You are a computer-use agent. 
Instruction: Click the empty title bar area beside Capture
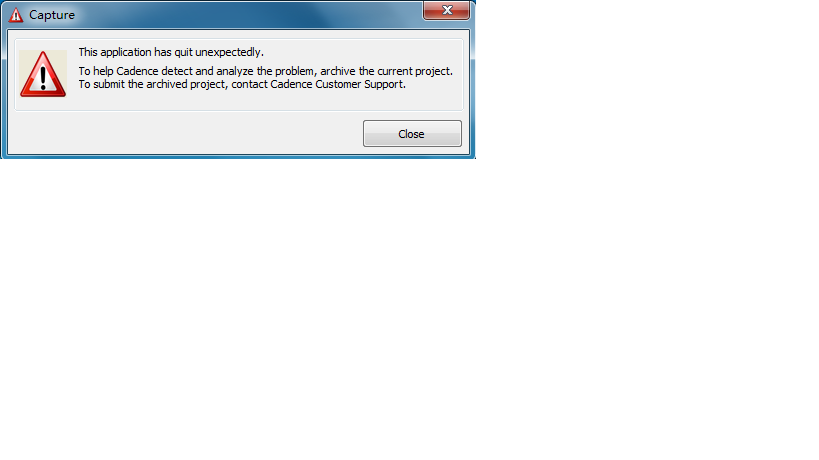tap(245, 15)
